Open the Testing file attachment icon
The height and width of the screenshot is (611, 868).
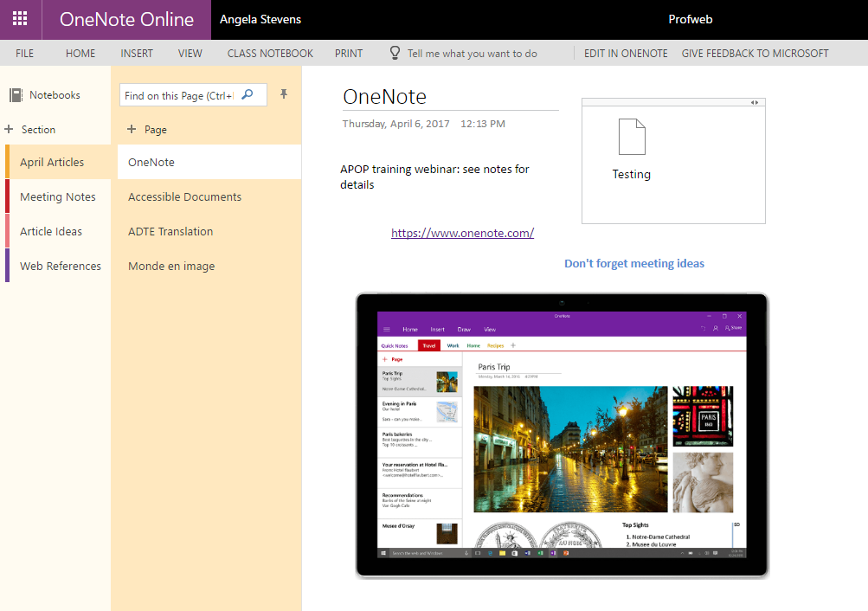point(632,137)
